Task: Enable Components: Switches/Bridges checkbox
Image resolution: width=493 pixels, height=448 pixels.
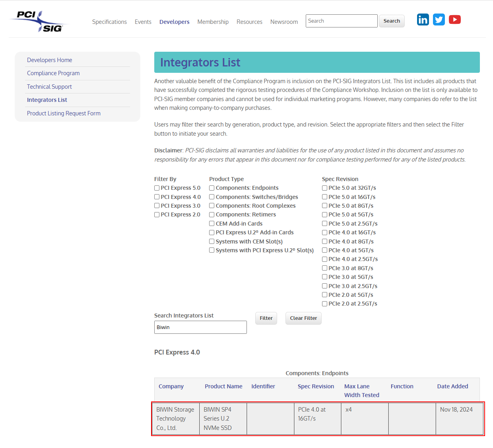Action: click(x=212, y=197)
